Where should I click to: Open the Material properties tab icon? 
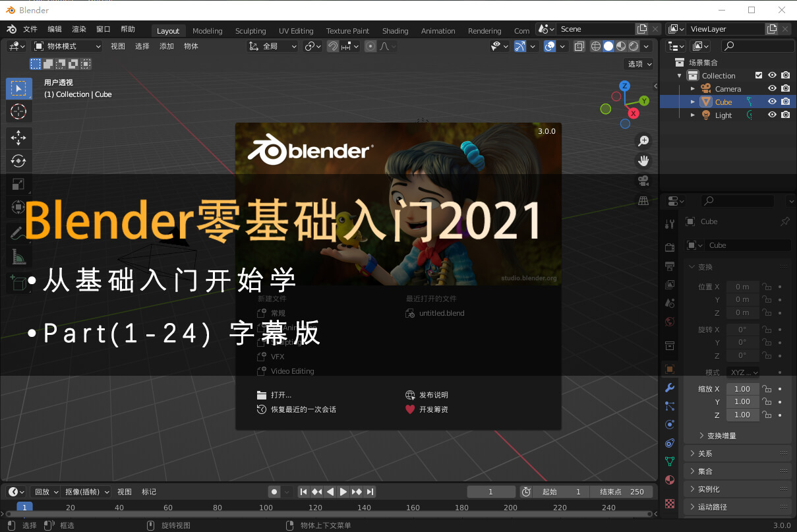tap(670, 480)
